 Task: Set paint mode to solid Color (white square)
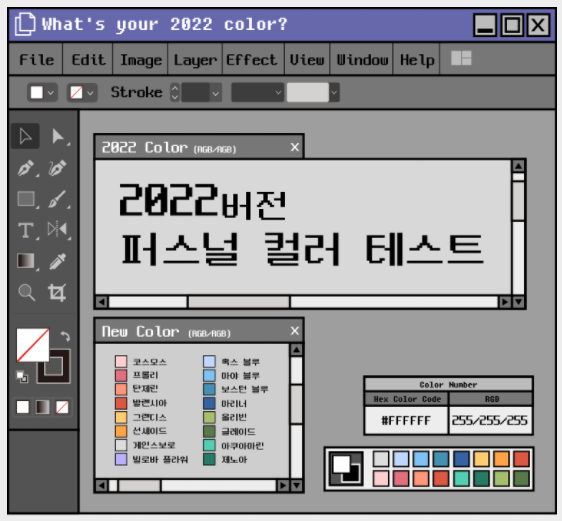pos(23,407)
